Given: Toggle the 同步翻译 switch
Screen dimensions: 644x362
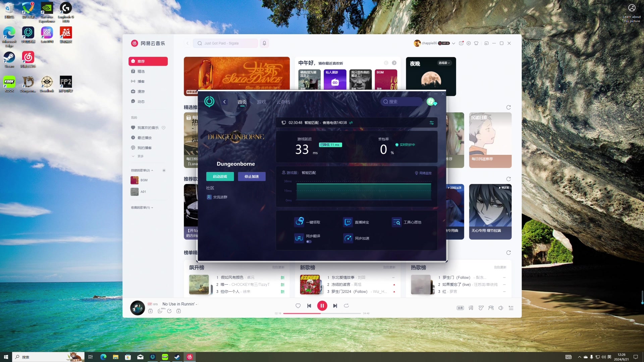Looking at the screenshot, I should pos(309,242).
